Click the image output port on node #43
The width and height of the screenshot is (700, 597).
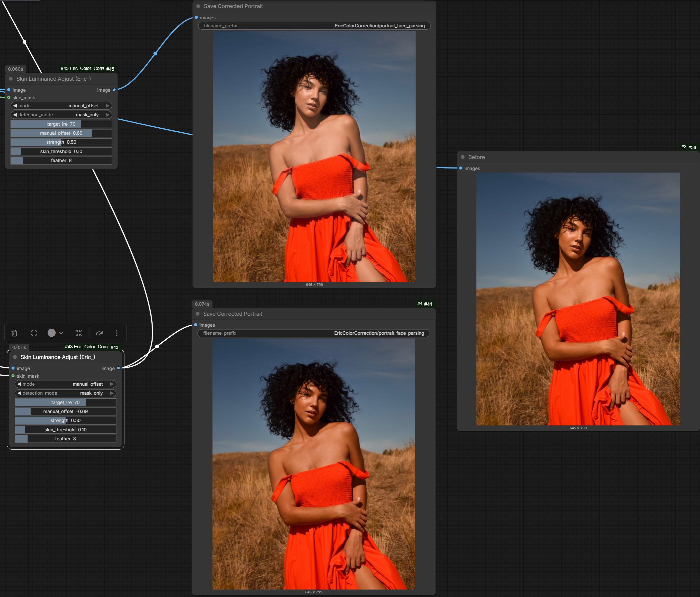119,368
